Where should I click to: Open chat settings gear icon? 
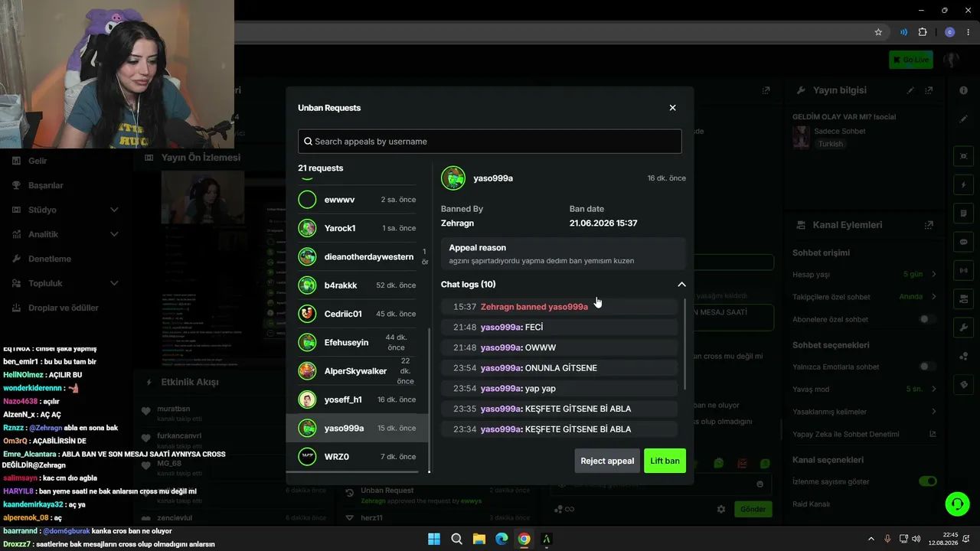pyautogui.click(x=720, y=509)
